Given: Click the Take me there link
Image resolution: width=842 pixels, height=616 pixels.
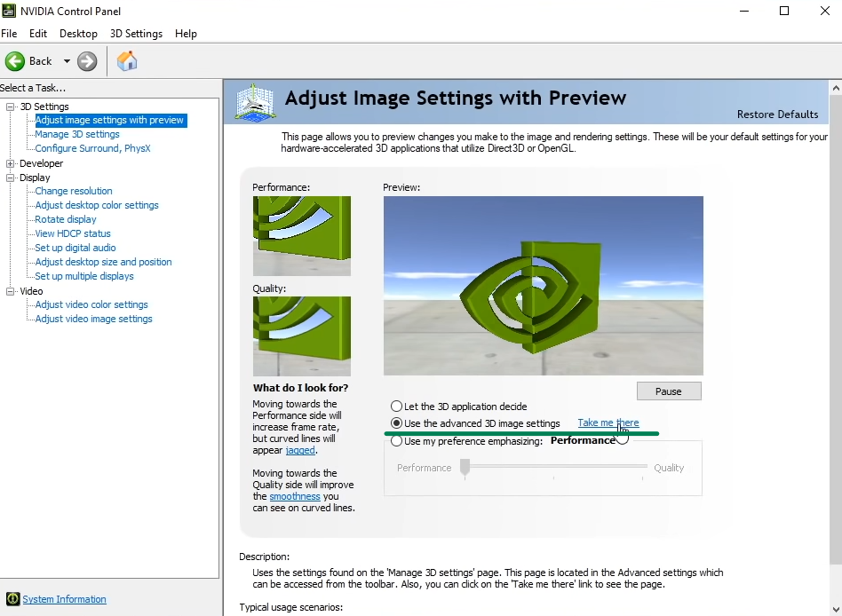Looking at the screenshot, I should point(608,423).
